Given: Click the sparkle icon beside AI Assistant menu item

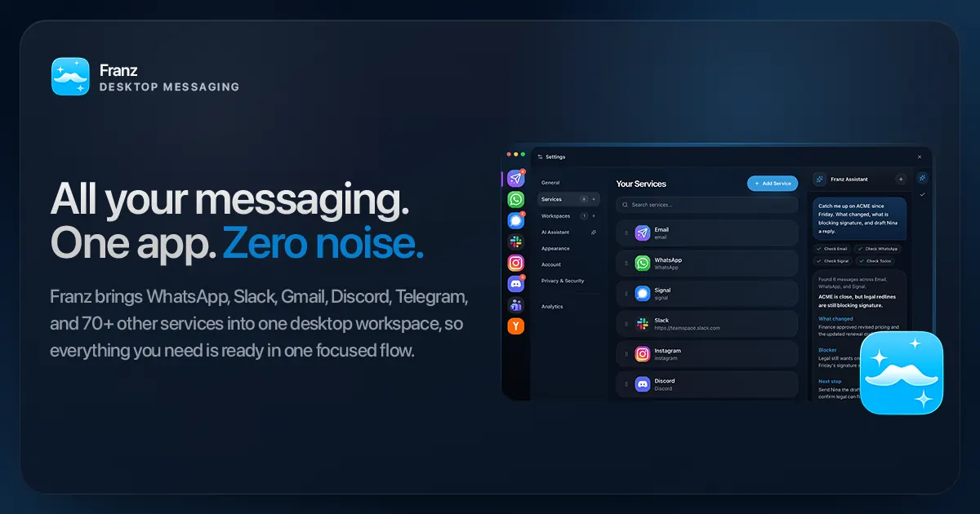Looking at the screenshot, I should coord(594,233).
